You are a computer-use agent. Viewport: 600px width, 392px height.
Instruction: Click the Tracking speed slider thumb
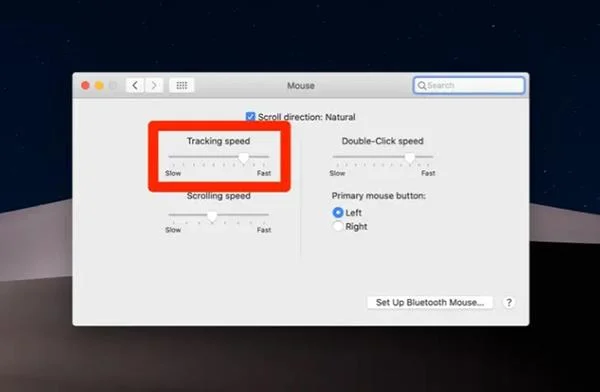click(243, 157)
